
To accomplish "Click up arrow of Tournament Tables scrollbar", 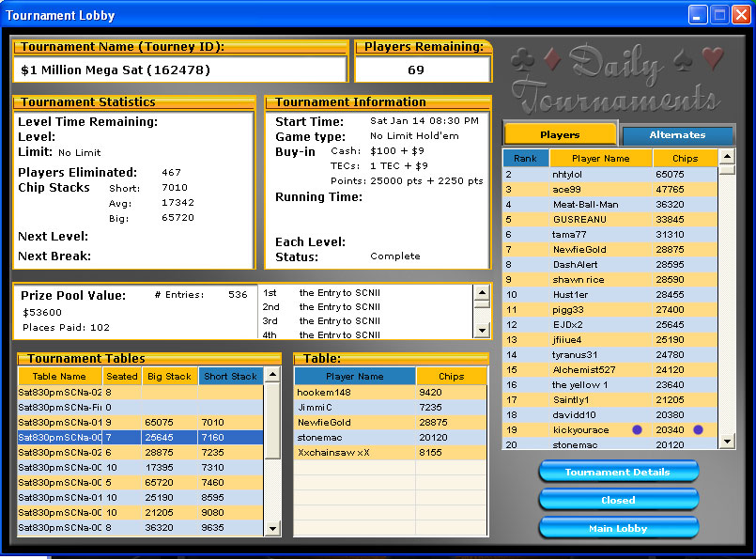I will 272,375.
